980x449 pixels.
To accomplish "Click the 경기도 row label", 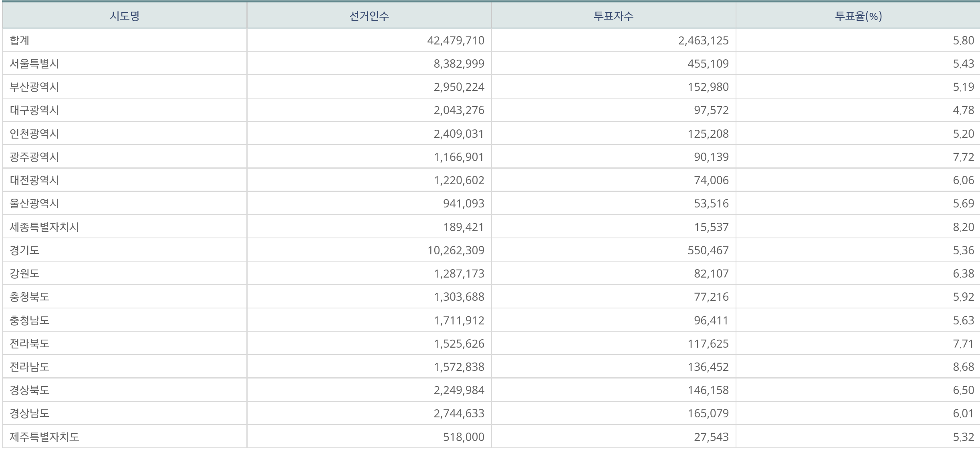I will tap(24, 250).
